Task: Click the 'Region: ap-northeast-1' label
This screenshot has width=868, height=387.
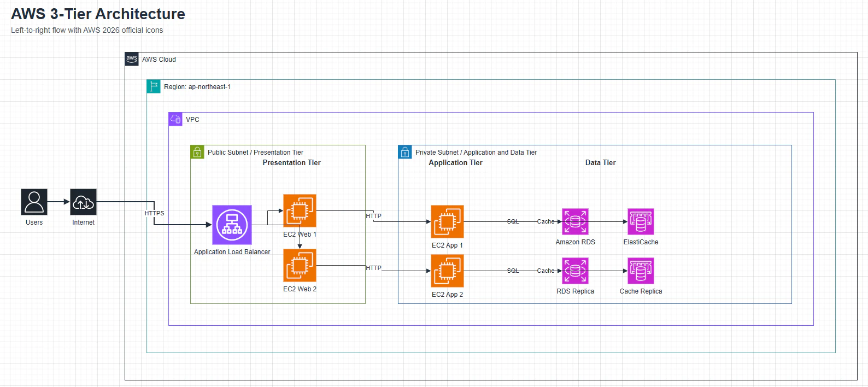Action: (197, 87)
